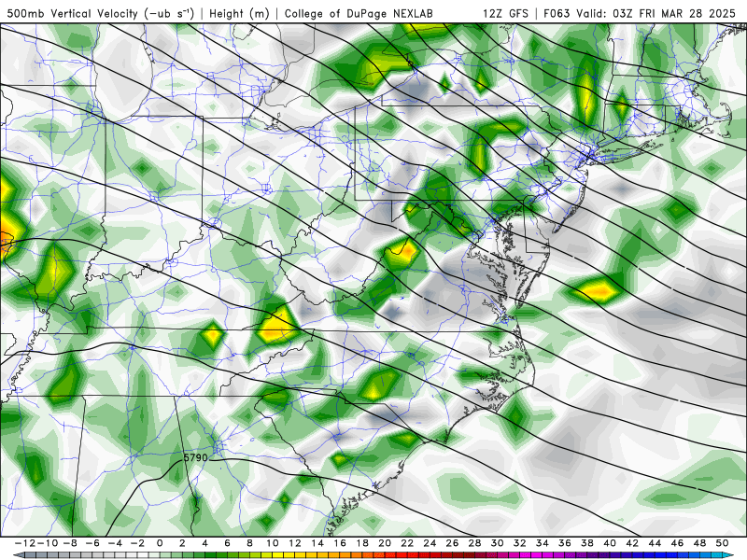Click 'College of DuPage NEXLAB' text
The height and width of the screenshot is (560, 747).
click(359, 13)
